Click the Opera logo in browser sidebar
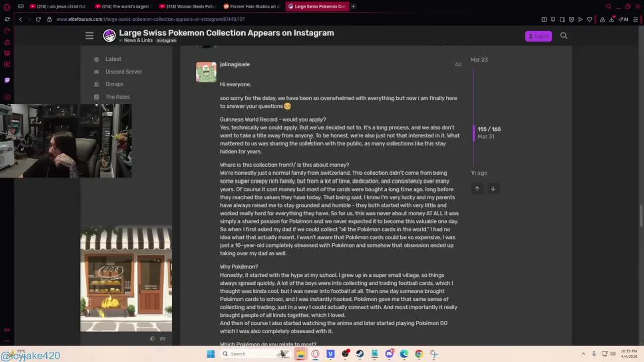 [7, 7]
